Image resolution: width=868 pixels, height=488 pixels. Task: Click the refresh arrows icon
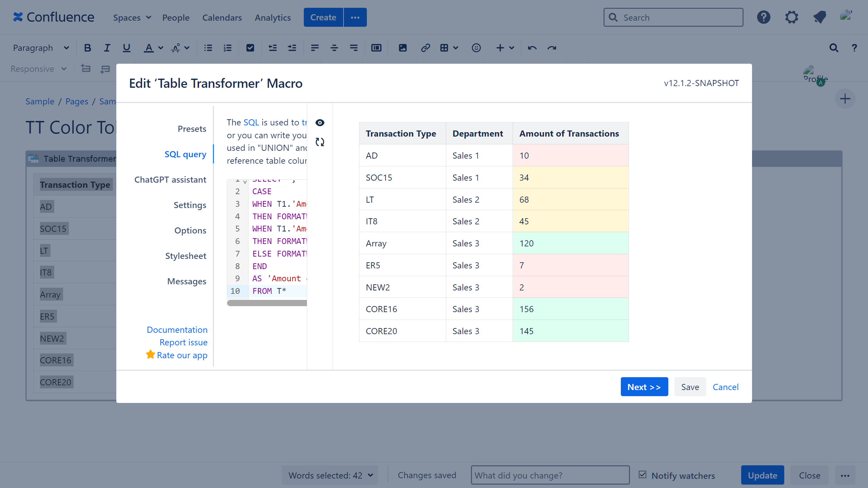click(320, 142)
